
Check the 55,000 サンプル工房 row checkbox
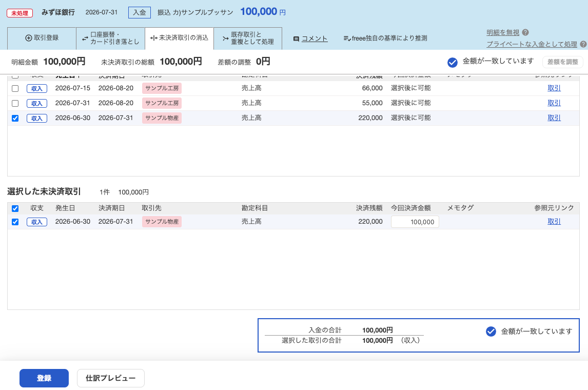point(15,103)
